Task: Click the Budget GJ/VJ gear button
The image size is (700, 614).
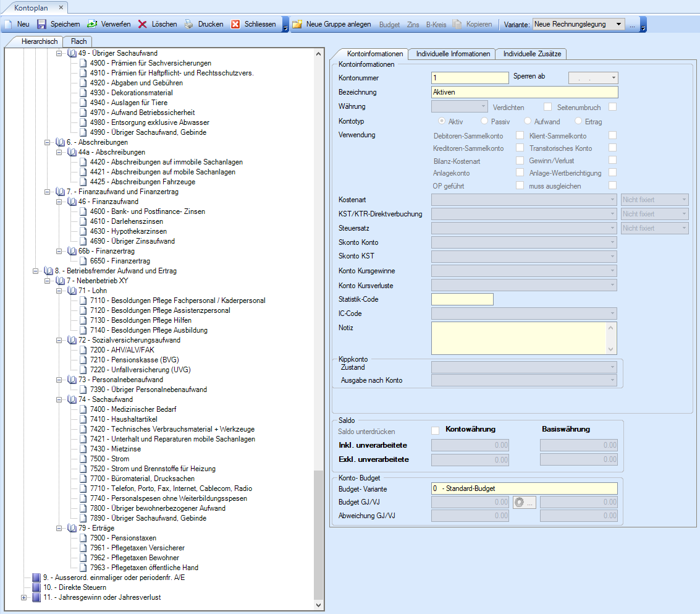Action: [524, 502]
